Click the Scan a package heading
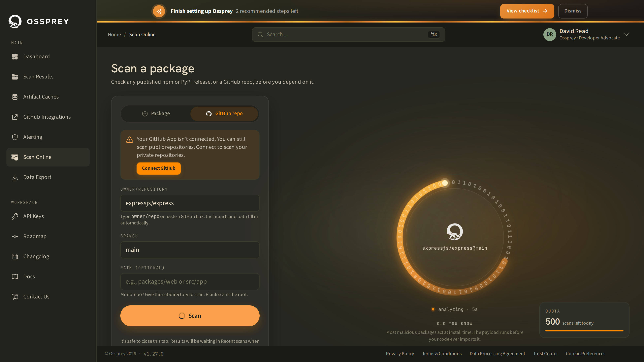Image resolution: width=644 pixels, height=362 pixels. [x=153, y=68]
